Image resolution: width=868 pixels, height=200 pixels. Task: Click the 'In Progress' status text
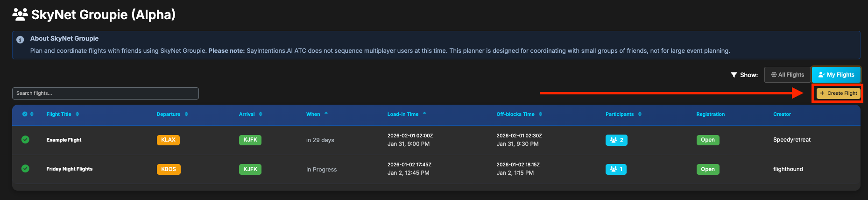[322, 170]
